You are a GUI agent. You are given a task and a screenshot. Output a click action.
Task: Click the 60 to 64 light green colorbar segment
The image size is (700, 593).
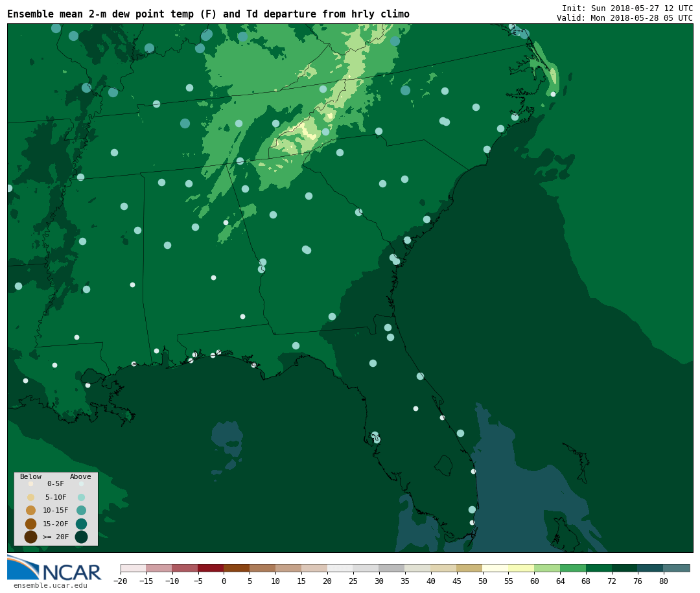[547, 568]
